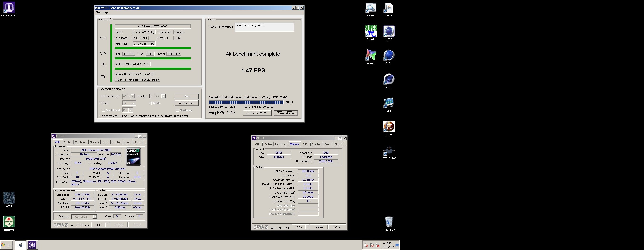Open the Processor #1 selection dropdown
Image resolution: width=644 pixels, height=250 pixels.
[84, 216]
